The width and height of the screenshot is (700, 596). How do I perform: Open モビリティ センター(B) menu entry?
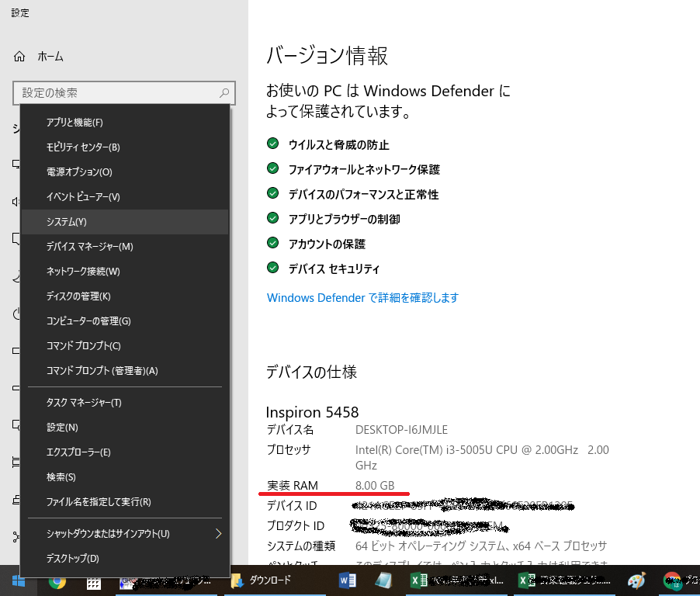coord(124,147)
